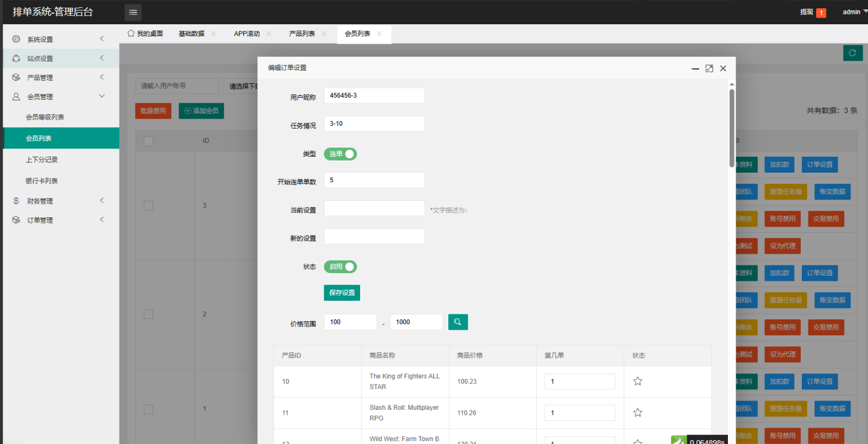Check the select-all header checkbox
This screenshot has width=868, height=444.
pos(148,141)
